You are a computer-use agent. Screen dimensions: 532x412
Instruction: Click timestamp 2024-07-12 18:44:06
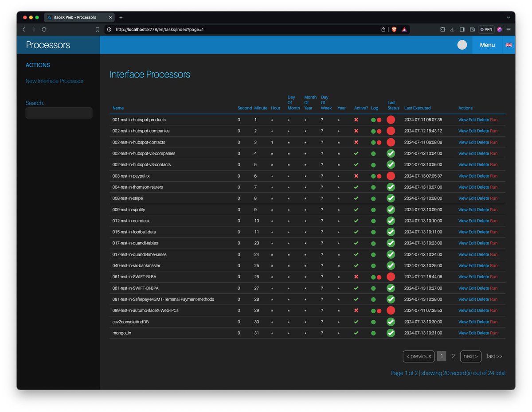click(423, 276)
